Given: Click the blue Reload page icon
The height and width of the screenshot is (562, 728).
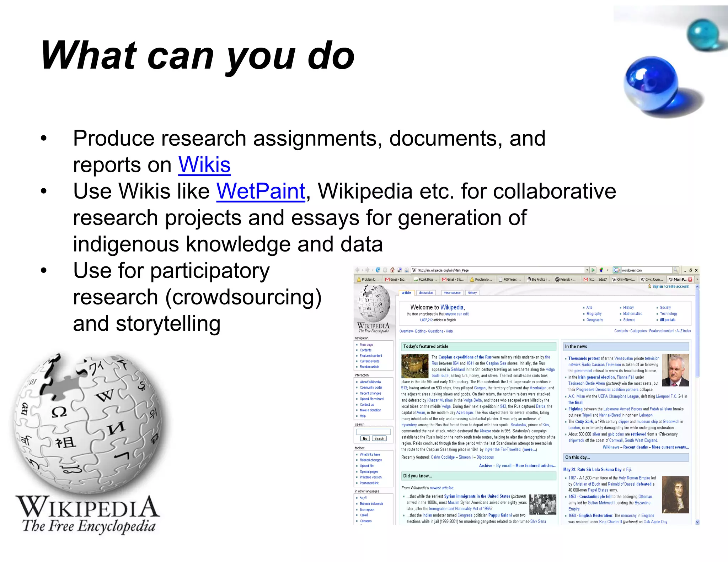Looking at the screenshot, I should click(x=378, y=270).
